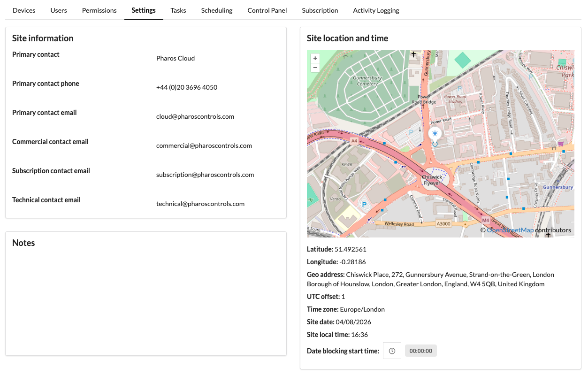Click the Site date 04/08/2026
588x375 pixels.
(354, 322)
